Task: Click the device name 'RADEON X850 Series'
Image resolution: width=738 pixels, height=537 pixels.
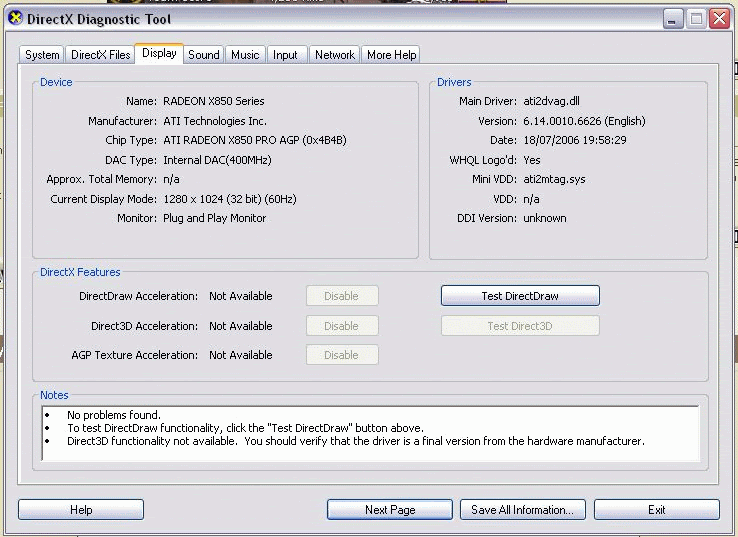Action: [x=214, y=101]
